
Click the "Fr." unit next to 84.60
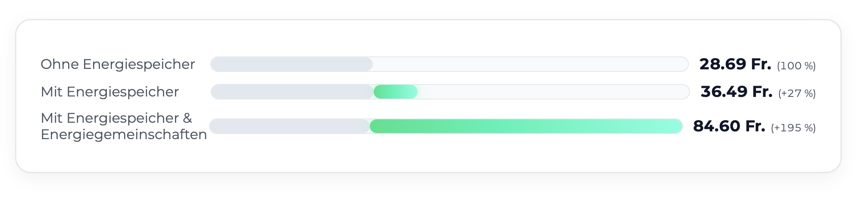[x=755, y=126]
